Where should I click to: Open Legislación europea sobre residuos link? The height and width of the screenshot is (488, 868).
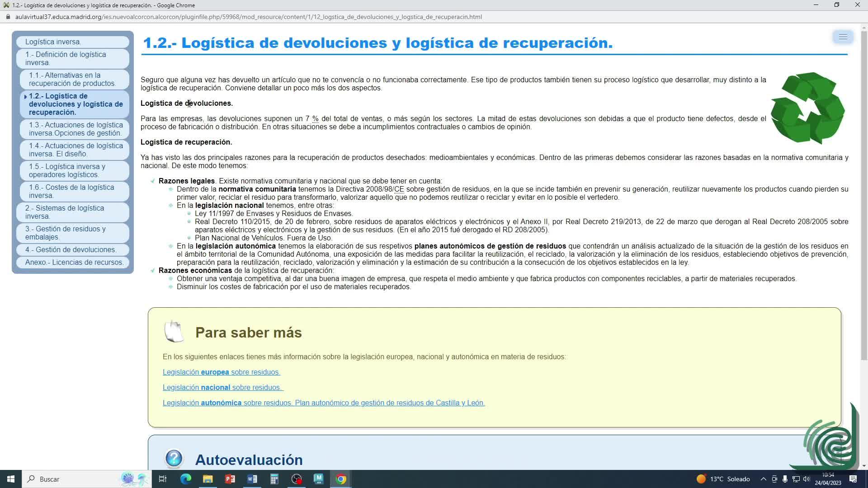pos(221,372)
